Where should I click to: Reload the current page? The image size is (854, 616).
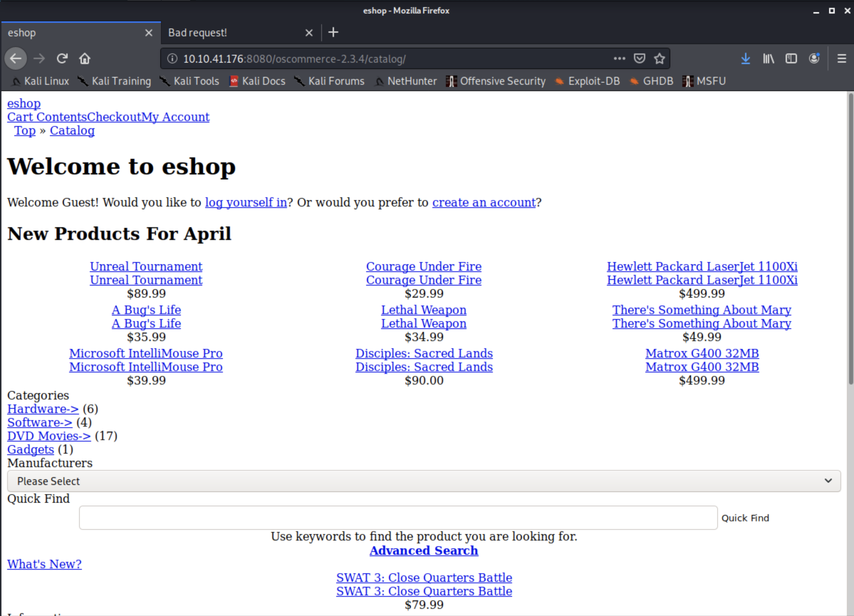click(62, 59)
